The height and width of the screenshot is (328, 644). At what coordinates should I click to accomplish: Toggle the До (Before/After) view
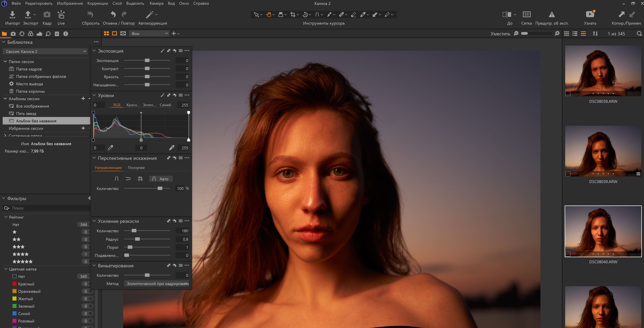(x=507, y=14)
